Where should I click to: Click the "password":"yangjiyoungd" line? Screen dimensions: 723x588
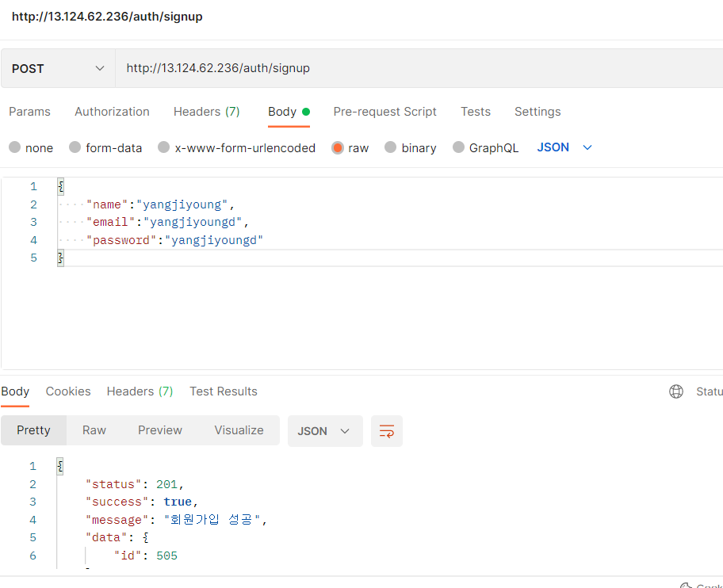174,240
